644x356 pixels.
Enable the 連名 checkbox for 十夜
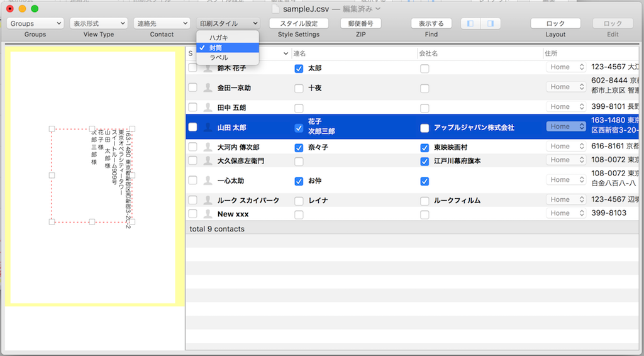click(299, 88)
